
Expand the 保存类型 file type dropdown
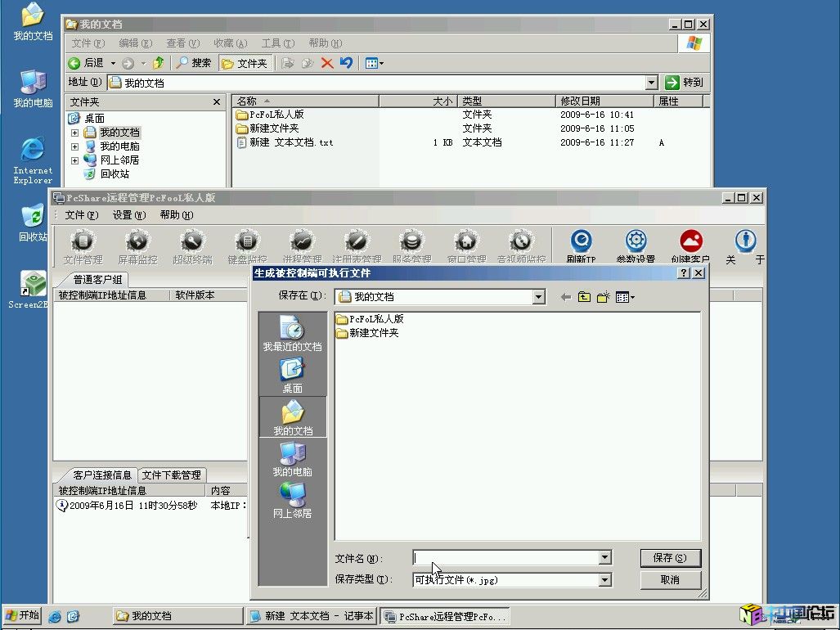tap(604, 580)
